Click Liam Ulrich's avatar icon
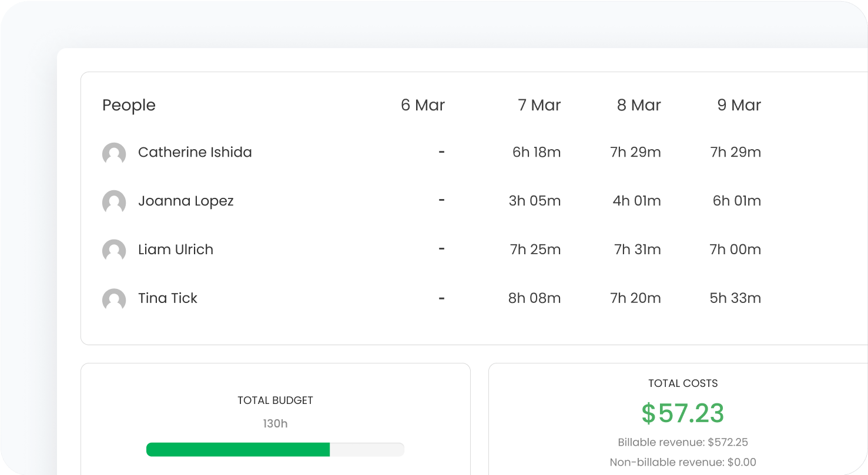Screen dimensions: 868x475 tap(114, 251)
